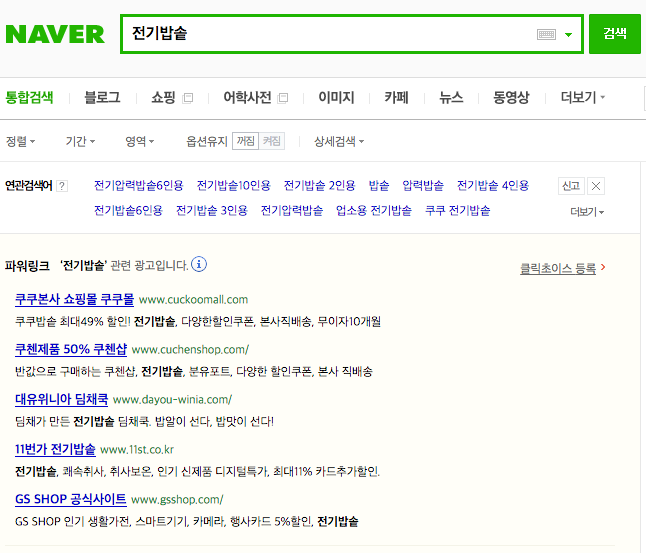
Task: Open the 어학사전 tab
Action: tap(247, 98)
